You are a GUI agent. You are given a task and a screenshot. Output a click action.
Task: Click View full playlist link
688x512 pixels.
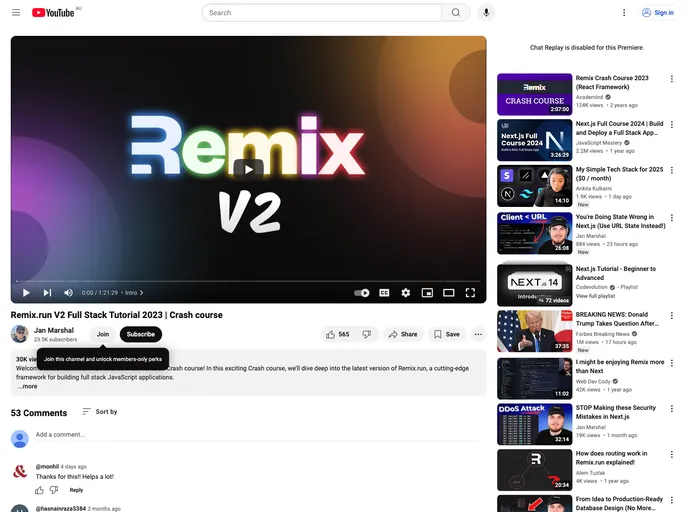(x=595, y=296)
